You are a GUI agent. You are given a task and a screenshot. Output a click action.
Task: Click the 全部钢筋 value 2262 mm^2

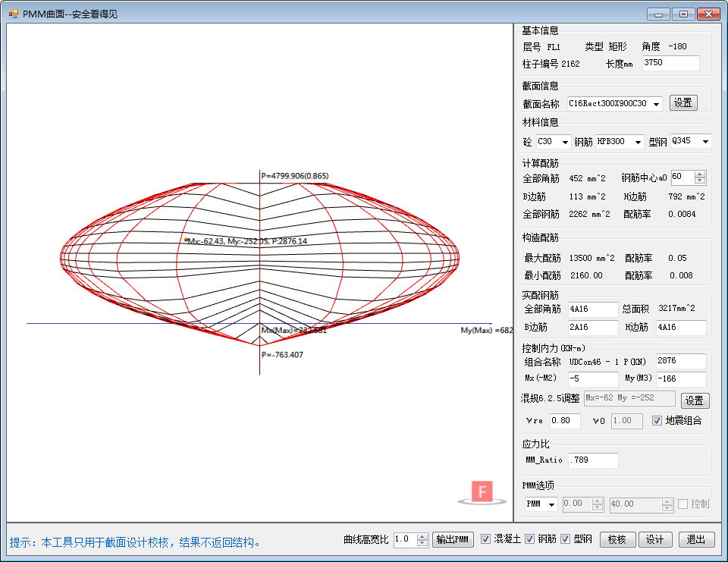(x=590, y=214)
